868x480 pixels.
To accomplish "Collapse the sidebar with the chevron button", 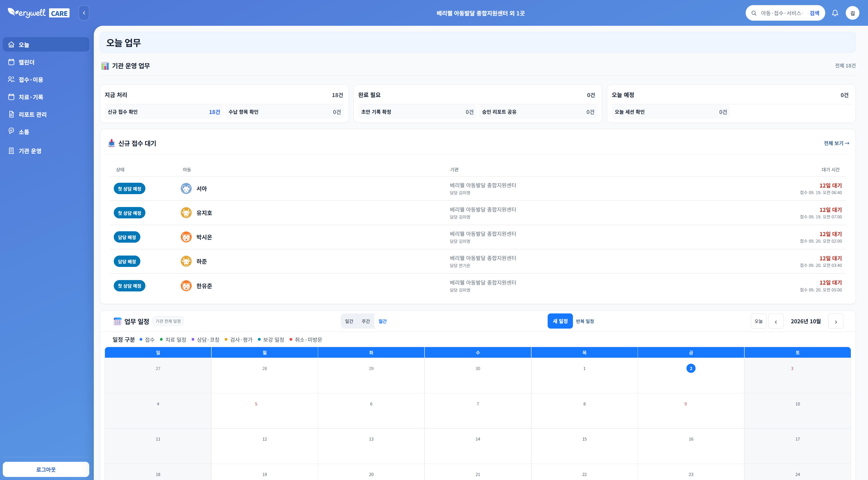I will coord(84,13).
